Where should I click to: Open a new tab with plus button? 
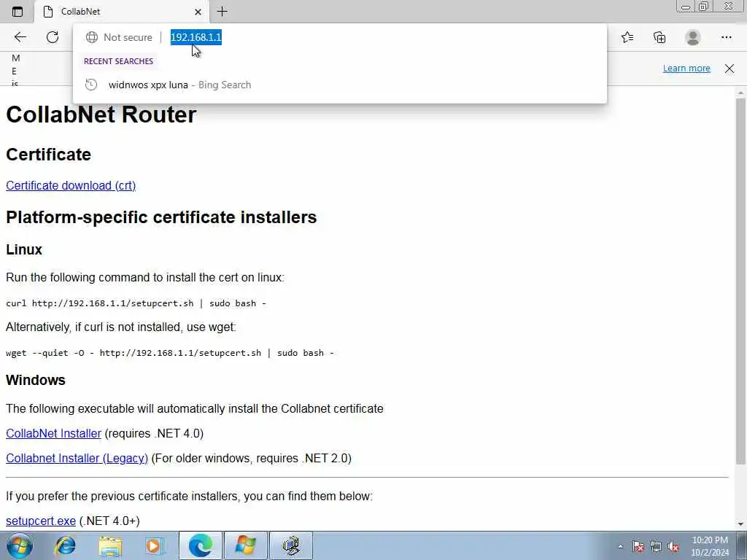pos(222,12)
